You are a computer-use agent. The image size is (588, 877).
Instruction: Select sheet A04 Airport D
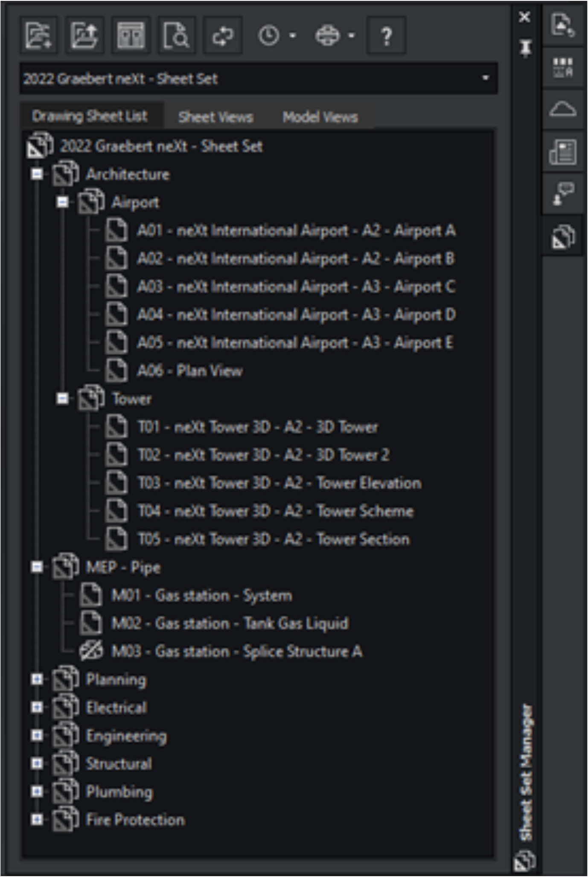point(296,315)
